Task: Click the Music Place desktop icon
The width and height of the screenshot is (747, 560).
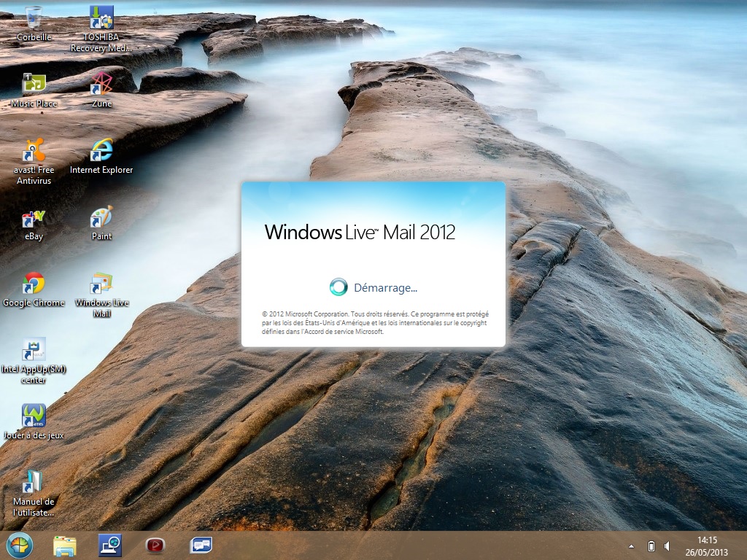Action: (34, 90)
